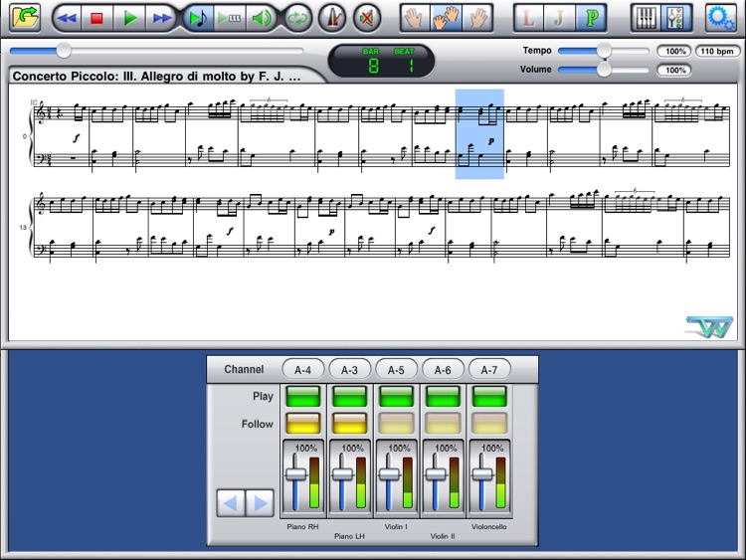Viewport: 746px width, 560px height.
Task: Stop playback with the red square
Action: (97, 18)
